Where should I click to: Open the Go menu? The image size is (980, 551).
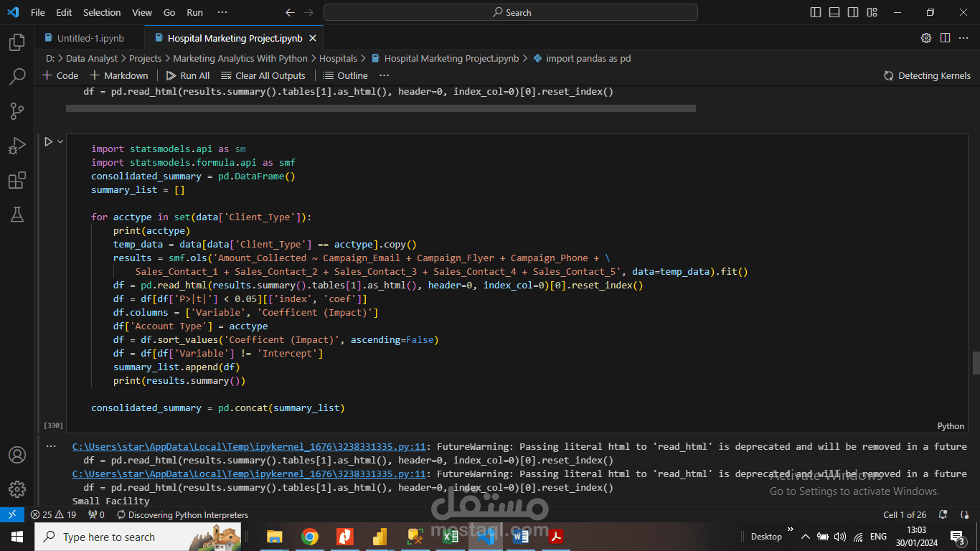point(169,12)
